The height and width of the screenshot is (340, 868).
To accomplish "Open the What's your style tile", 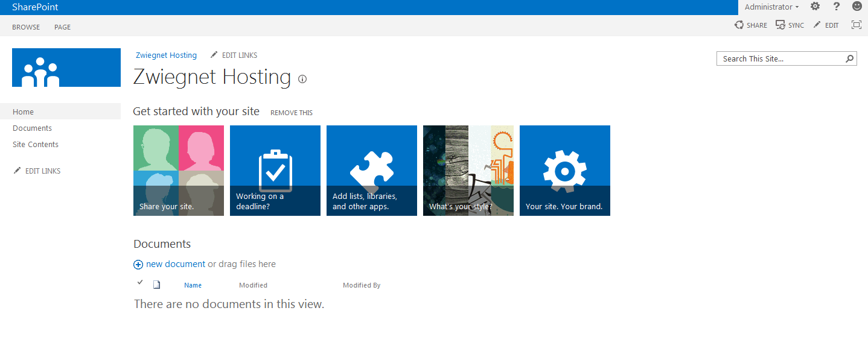I will 468,171.
